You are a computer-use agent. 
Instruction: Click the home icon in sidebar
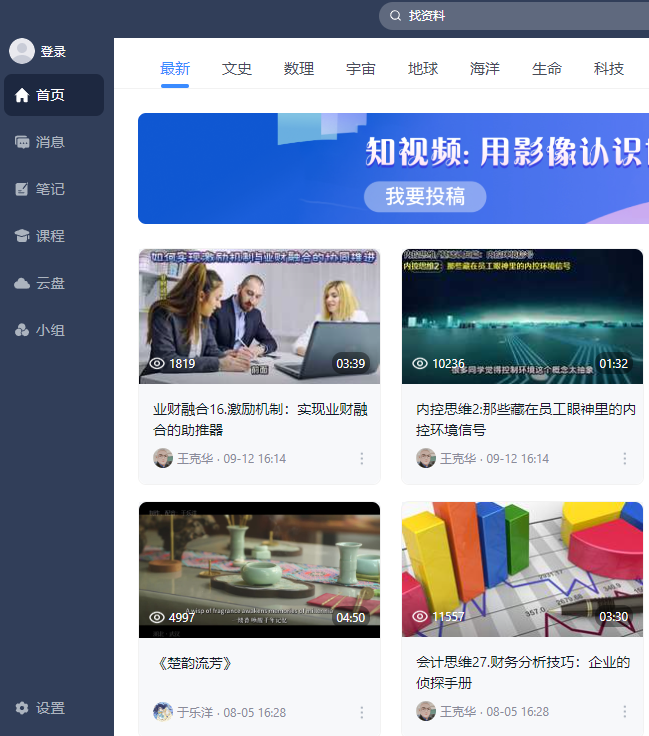click(x=22, y=95)
